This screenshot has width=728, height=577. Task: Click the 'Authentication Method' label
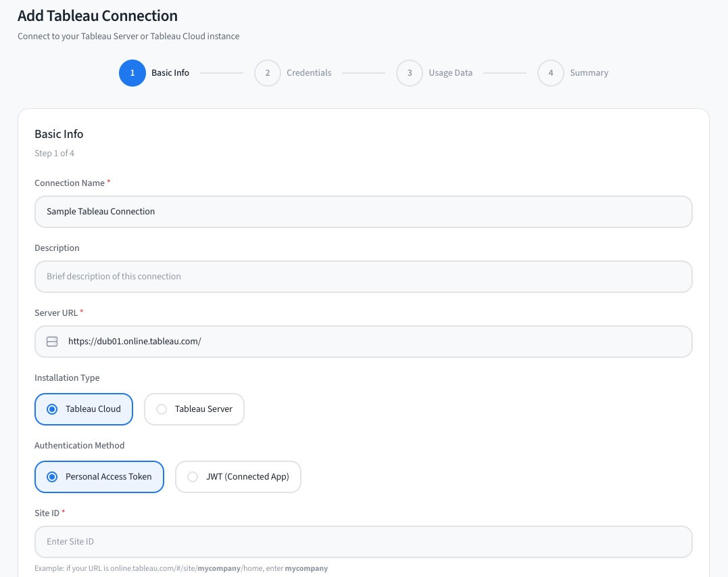click(x=79, y=446)
